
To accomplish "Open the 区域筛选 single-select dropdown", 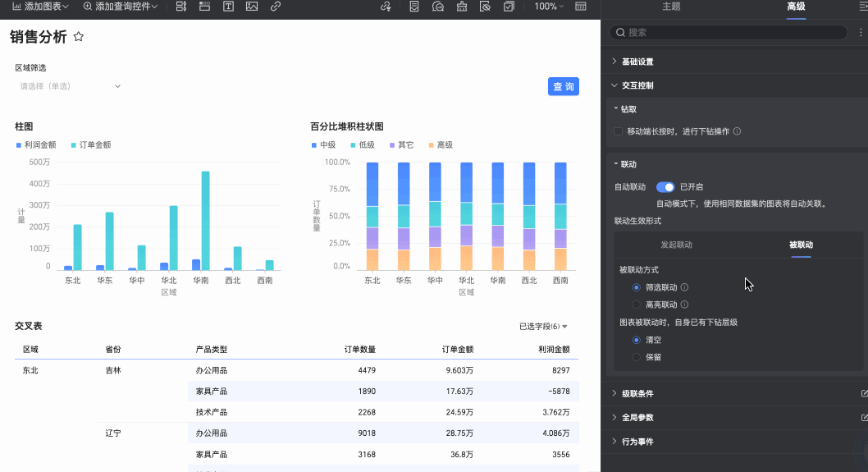I will (x=70, y=86).
